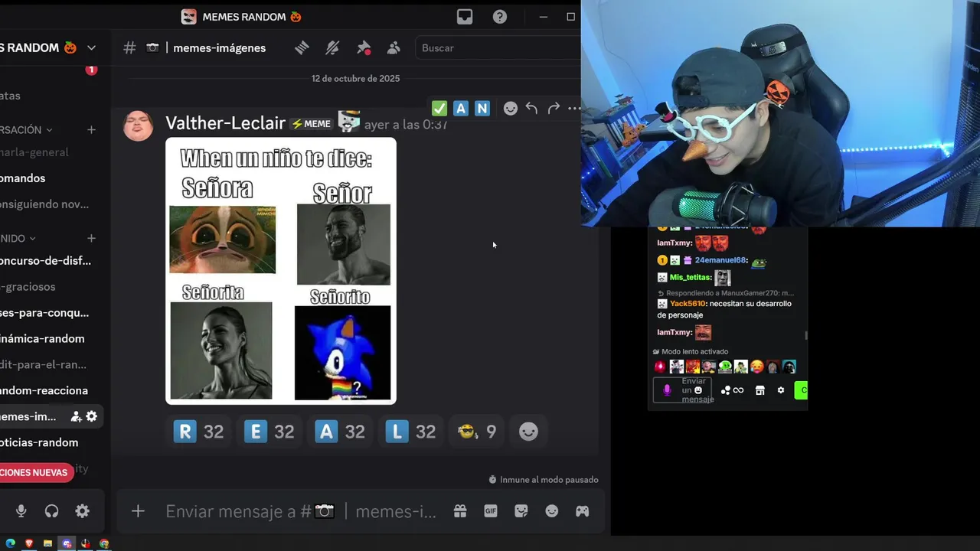
Task: Click the Enviar mensaje message input
Action: point(301,511)
